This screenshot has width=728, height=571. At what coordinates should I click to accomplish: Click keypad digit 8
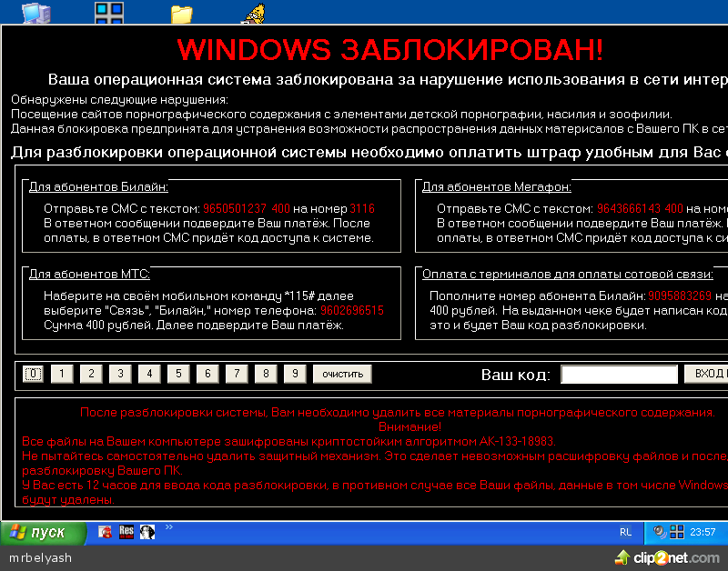pyautogui.click(x=266, y=374)
